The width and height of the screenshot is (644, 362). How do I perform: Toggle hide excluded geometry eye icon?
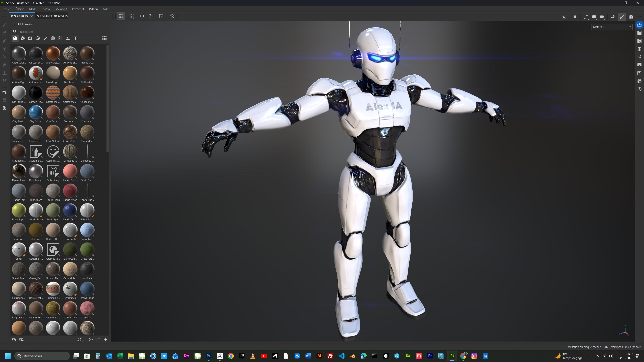coord(564,17)
